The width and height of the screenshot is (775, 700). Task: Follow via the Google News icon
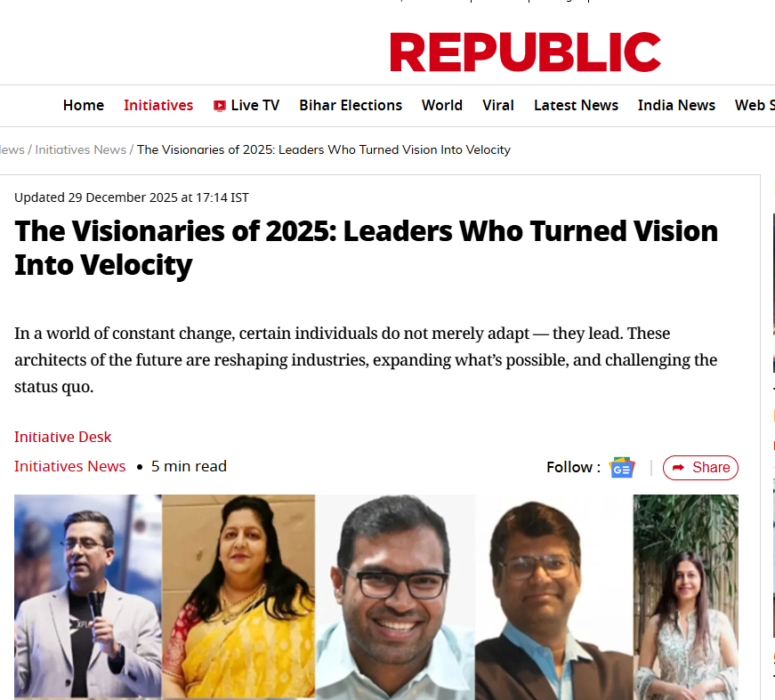point(622,467)
